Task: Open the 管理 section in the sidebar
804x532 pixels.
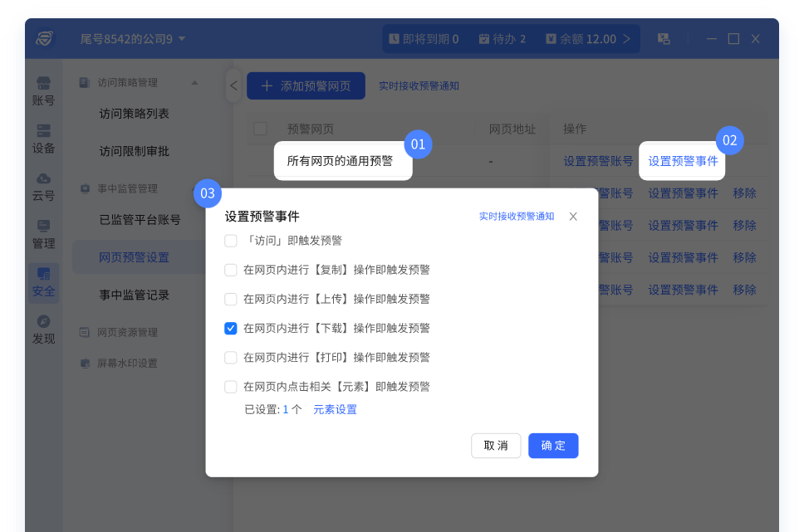Action: 43,234
